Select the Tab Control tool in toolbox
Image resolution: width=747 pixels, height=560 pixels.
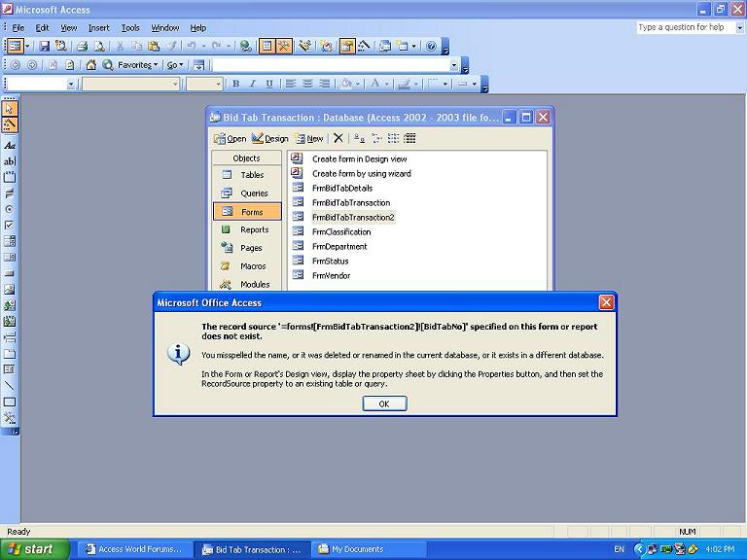point(10,354)
